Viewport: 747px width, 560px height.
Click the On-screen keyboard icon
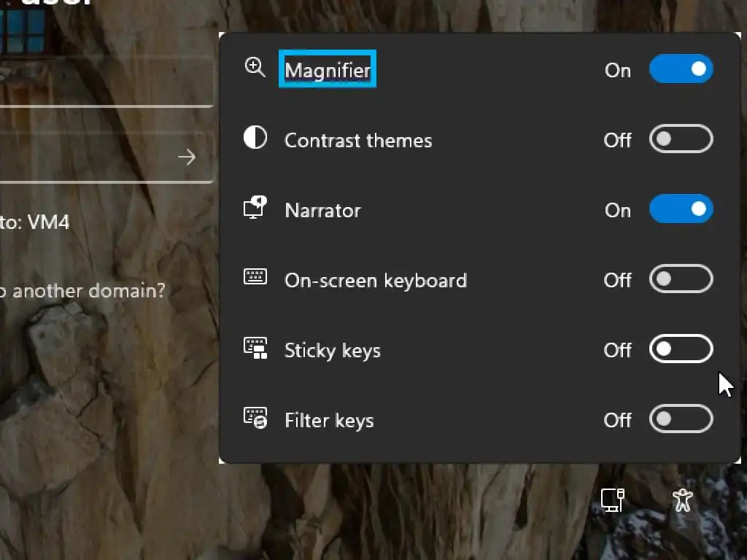pyautogui.click(x=255, y=277)
